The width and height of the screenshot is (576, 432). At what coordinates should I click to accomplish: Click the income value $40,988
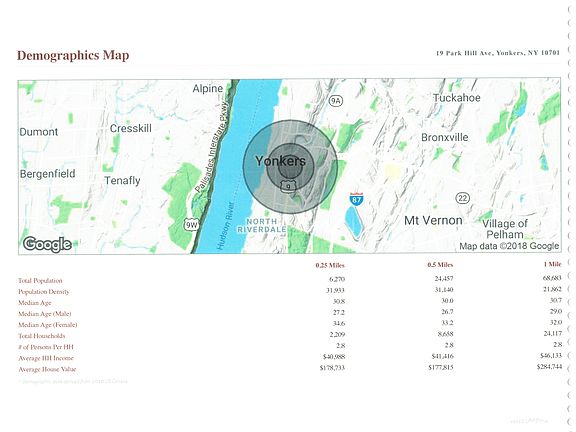click(334, 357)
